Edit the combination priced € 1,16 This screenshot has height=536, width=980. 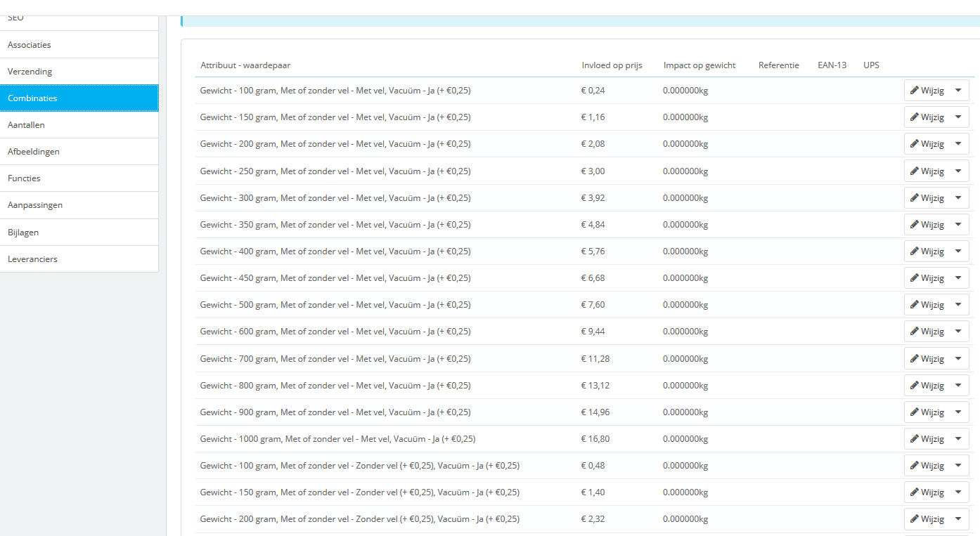tap(927, 117)
